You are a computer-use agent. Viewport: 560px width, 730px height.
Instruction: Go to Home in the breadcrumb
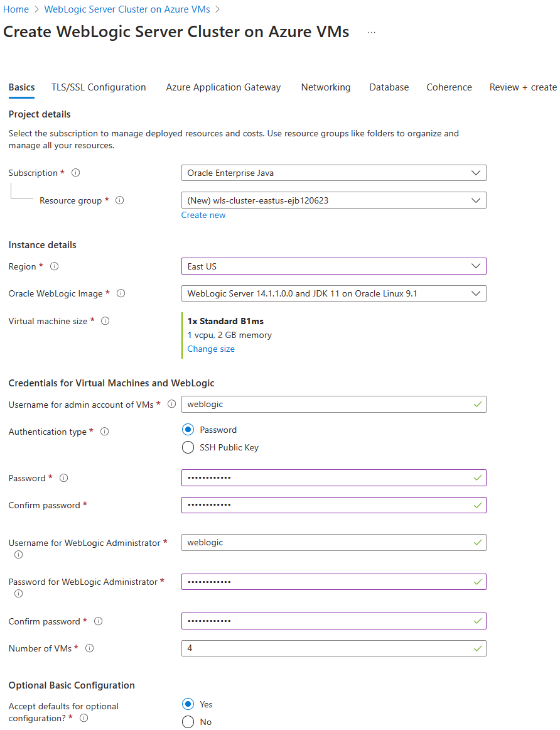(16, 9)
